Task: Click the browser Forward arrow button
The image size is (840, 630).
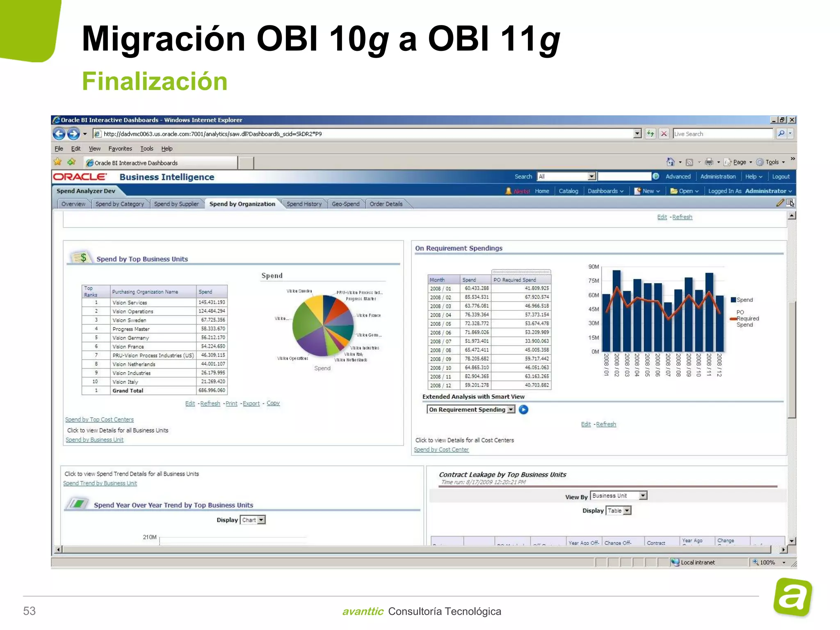Action: pyautogui.click(x=73, y=134)
